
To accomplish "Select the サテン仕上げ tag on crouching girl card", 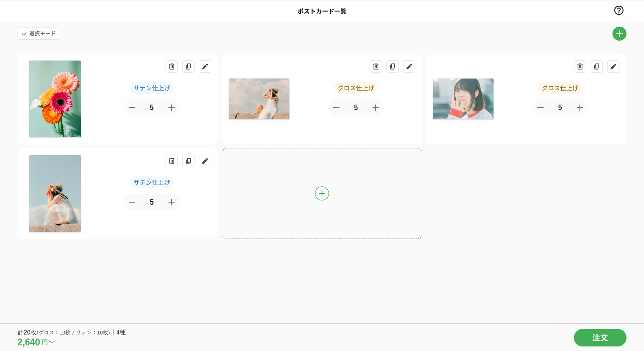I will tap(152, 183).
